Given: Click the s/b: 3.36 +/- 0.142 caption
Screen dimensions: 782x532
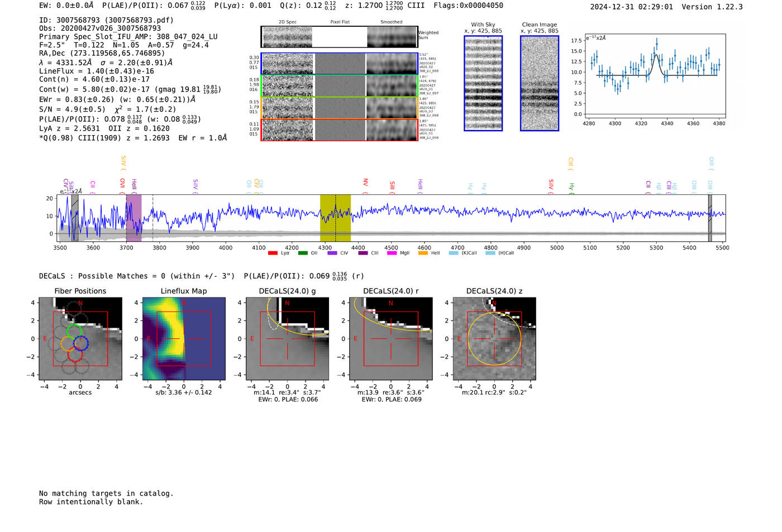Looking at the screenshot, I should pyautogui.click(x=184, y=392).
